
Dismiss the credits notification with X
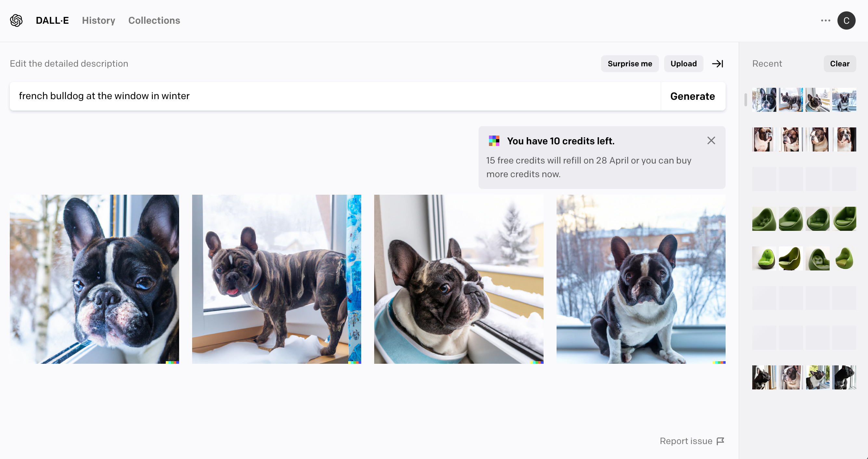pyautogui.click(x=711, y=140)
